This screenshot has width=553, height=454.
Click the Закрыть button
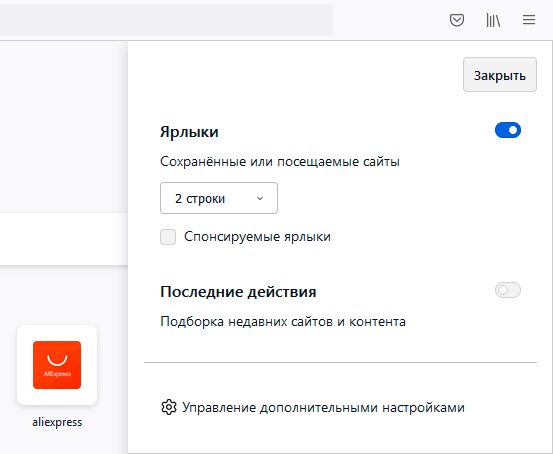tap(500, 75)
